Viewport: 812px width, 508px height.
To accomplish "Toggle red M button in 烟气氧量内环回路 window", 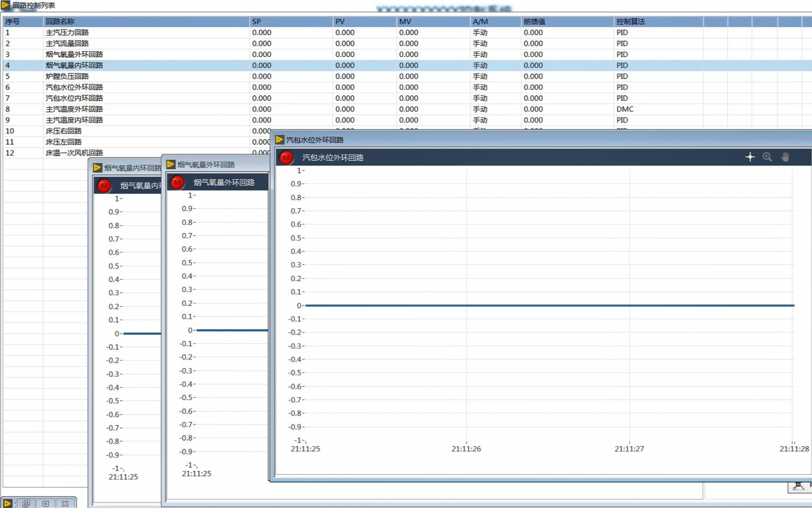I will pyautogui.click(x=104, y=186).
